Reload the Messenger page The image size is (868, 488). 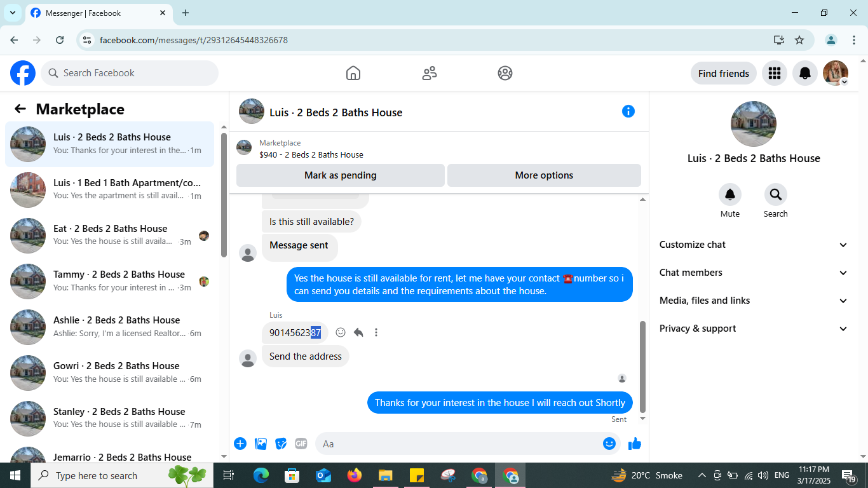click(x=60, y=40)
